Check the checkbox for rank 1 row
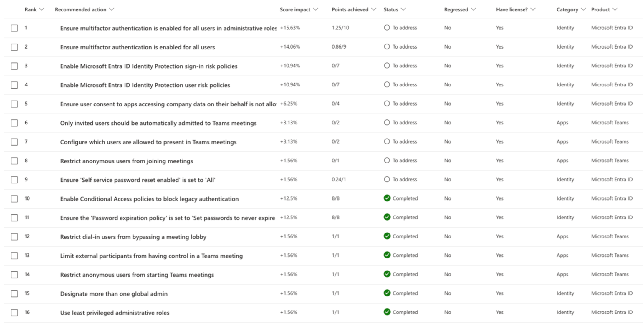Image resolution: width=644 pixels, height=327 pixels. (14, 28)
